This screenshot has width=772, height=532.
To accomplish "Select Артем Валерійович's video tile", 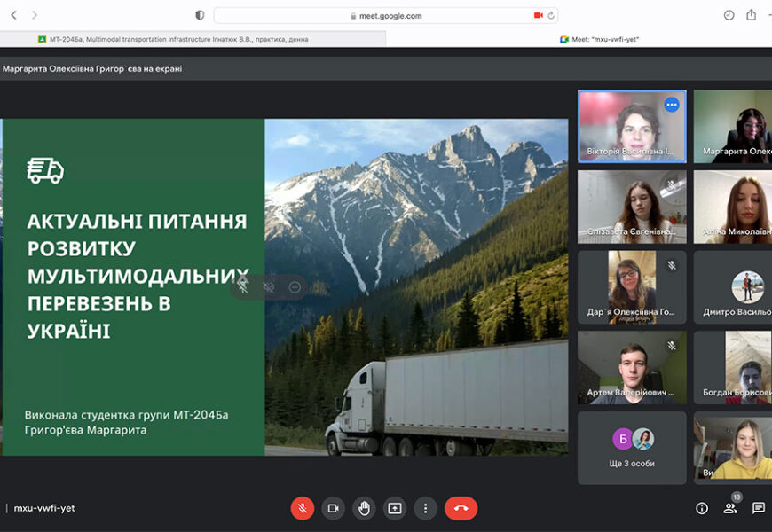I will click(632, 367).
